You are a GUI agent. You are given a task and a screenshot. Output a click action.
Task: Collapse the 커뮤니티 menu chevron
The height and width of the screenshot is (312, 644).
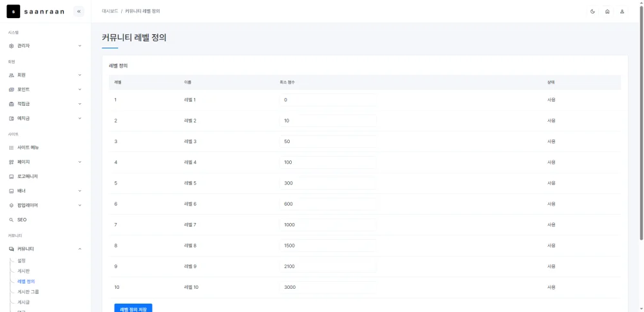(80, 249)
